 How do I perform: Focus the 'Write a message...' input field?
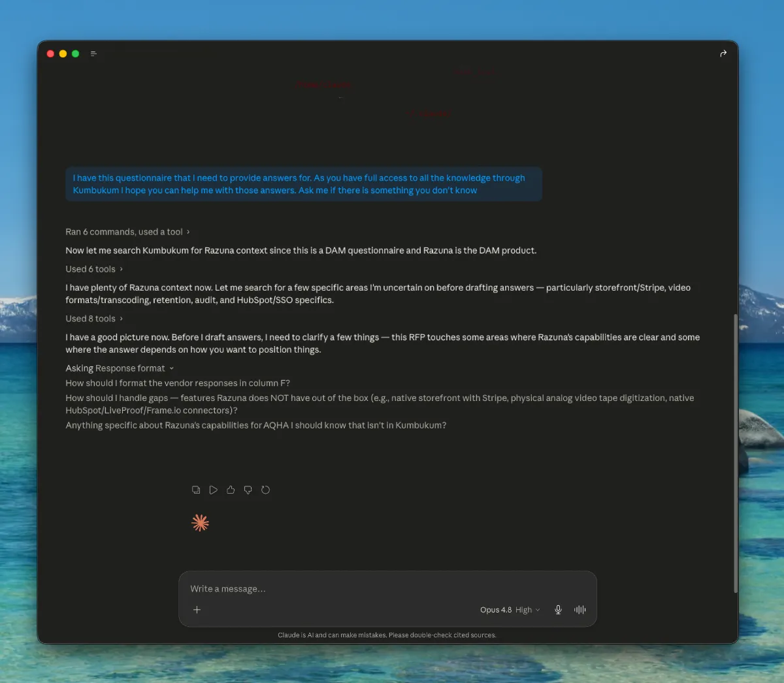coord(387,589)
